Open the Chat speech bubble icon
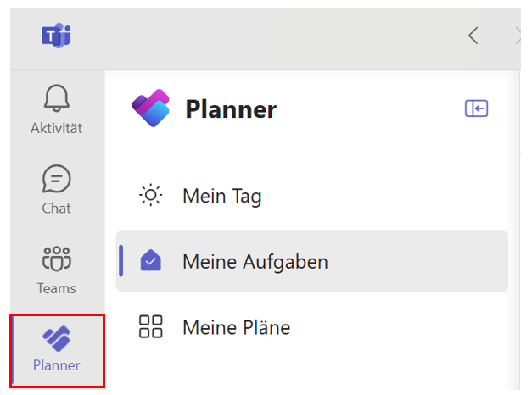The image size is (532, 395). pyautogui.click(x=56, y=178)
